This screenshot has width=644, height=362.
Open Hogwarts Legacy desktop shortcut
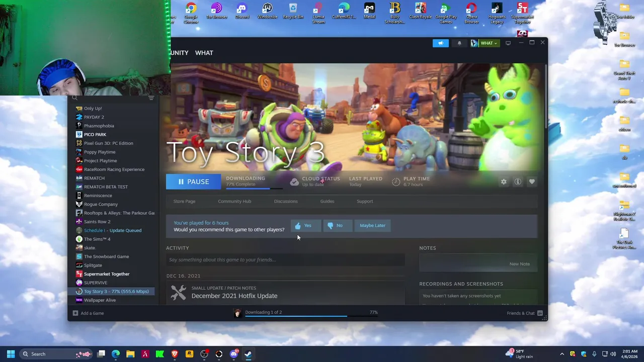point(497,13)
